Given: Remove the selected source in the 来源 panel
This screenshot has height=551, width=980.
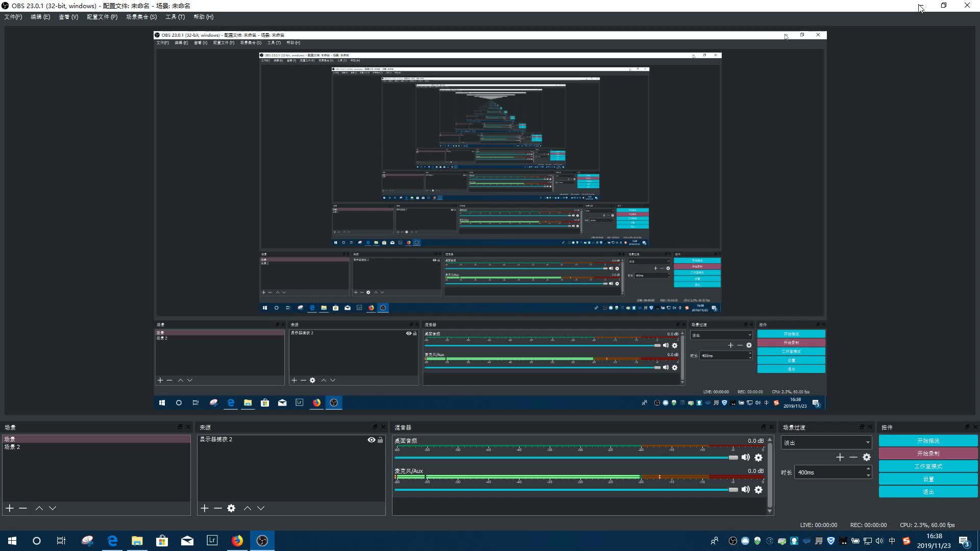Looking at the screenshot, I should [x=218, y=508].
